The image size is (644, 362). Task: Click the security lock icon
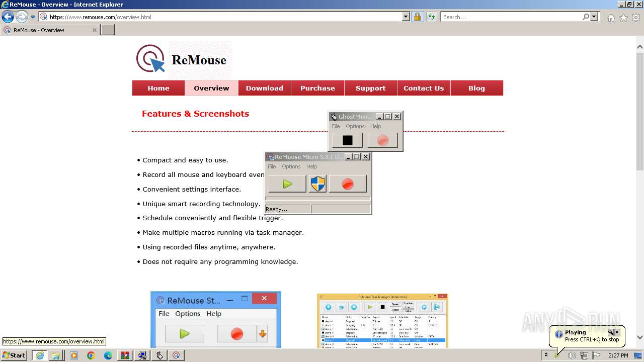click(417, 17)
